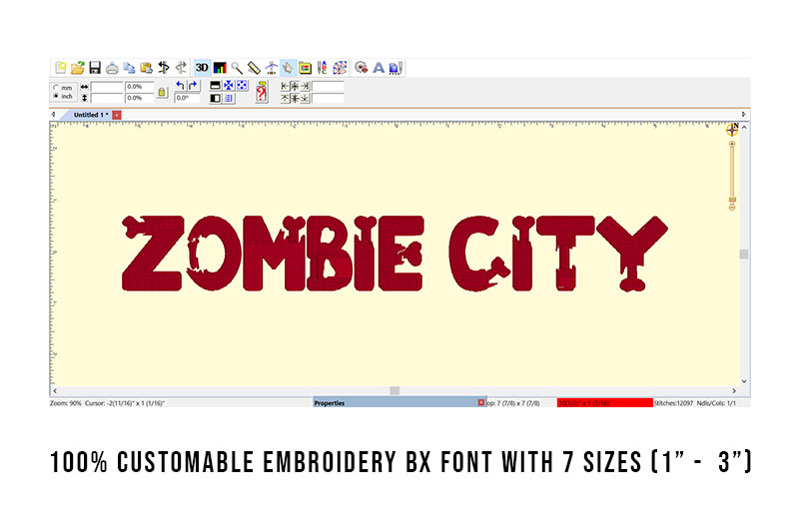
Task: Print the design with printer icon
Action: [x=112, y=68]
